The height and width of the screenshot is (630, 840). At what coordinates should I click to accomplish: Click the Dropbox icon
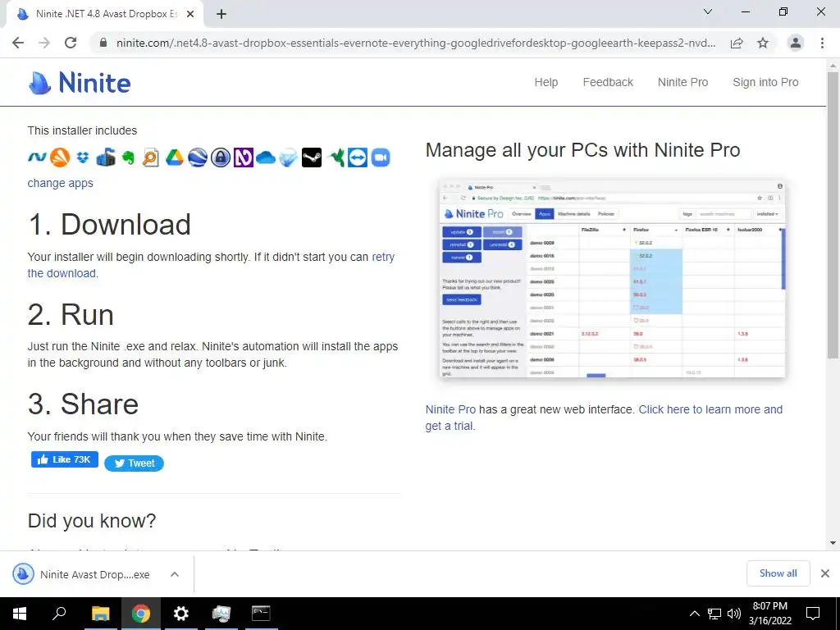tap(83, 157)
